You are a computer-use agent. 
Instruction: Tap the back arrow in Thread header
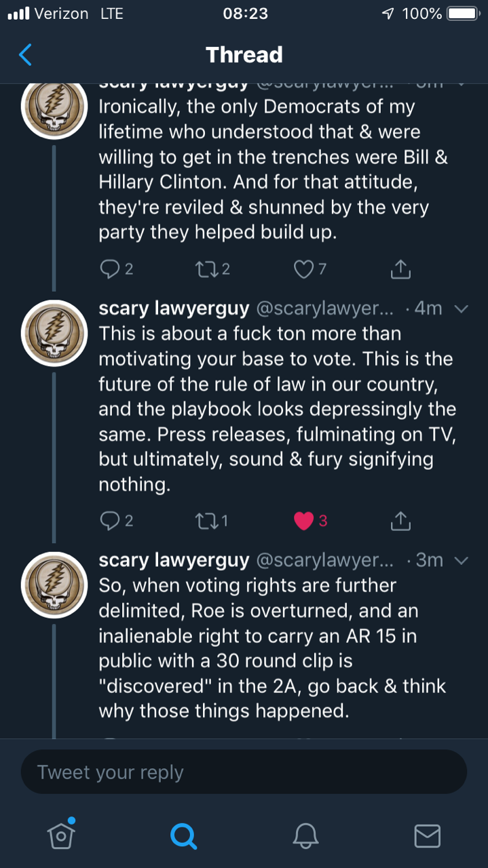point(25,54)
